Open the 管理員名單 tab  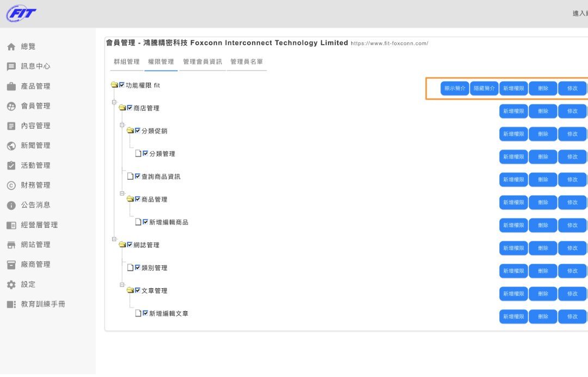(x=247, y=62)
